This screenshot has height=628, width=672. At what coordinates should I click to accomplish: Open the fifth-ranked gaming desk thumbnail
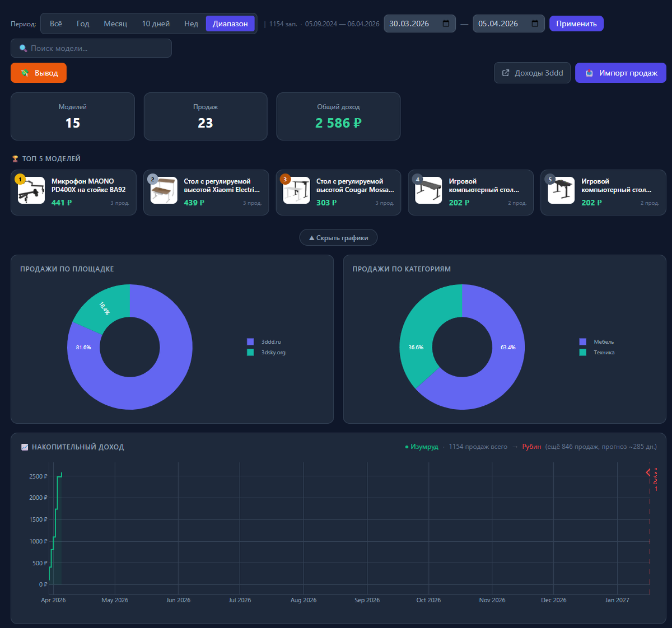click(x=561, y=190)
